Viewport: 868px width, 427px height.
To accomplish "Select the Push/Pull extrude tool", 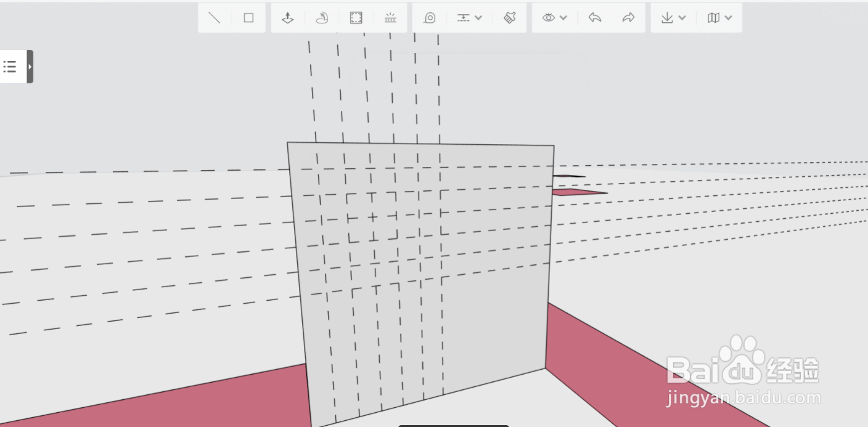I will pos(287,18).
